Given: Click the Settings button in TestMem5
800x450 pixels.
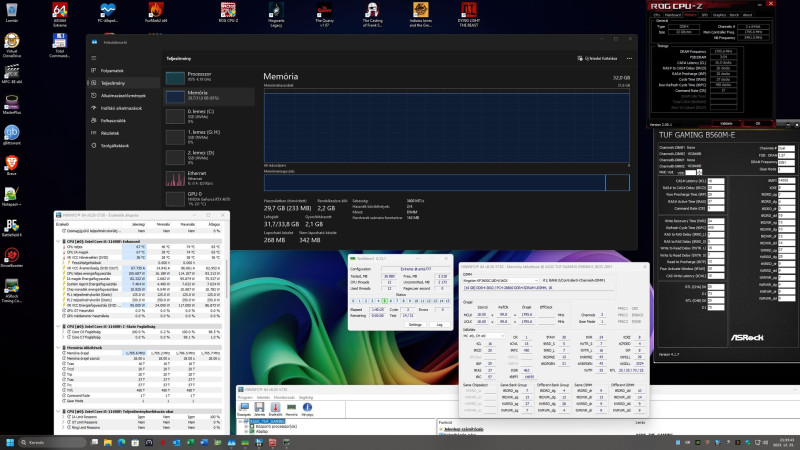Looking at the screenshot, I should coord(416,325).
